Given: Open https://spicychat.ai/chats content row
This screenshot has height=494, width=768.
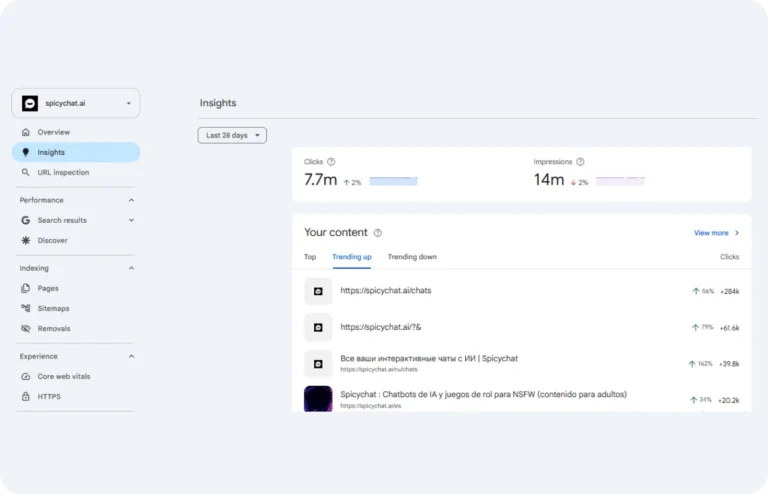Looking at the screenshot, I should 522,291.
